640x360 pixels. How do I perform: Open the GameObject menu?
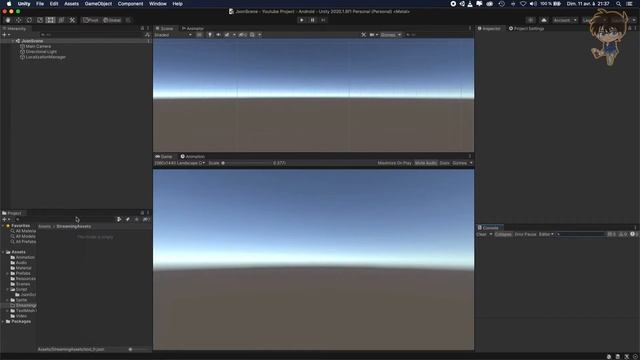coord(98,4)
